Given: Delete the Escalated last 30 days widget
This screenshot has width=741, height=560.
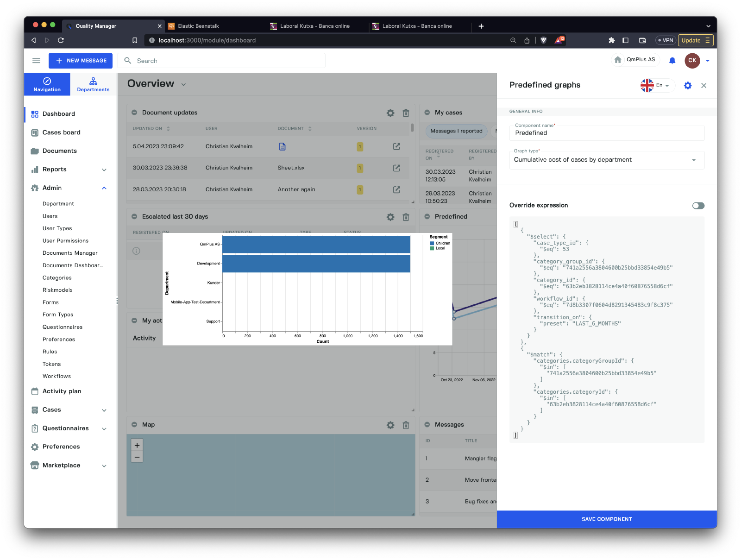Looking at the screenshot, I should (x=406, y=217).
